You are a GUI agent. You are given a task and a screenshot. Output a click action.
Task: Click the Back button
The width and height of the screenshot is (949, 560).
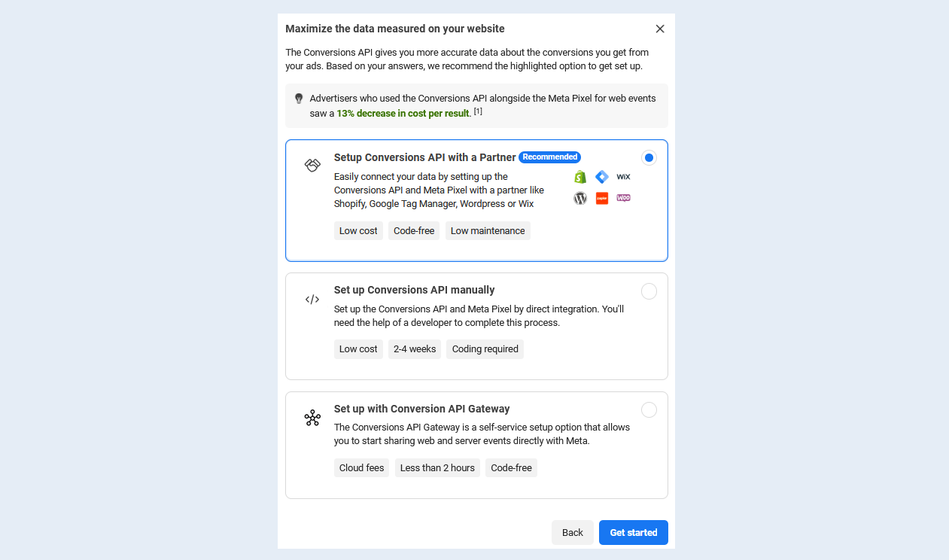click(x=573, y=532)
